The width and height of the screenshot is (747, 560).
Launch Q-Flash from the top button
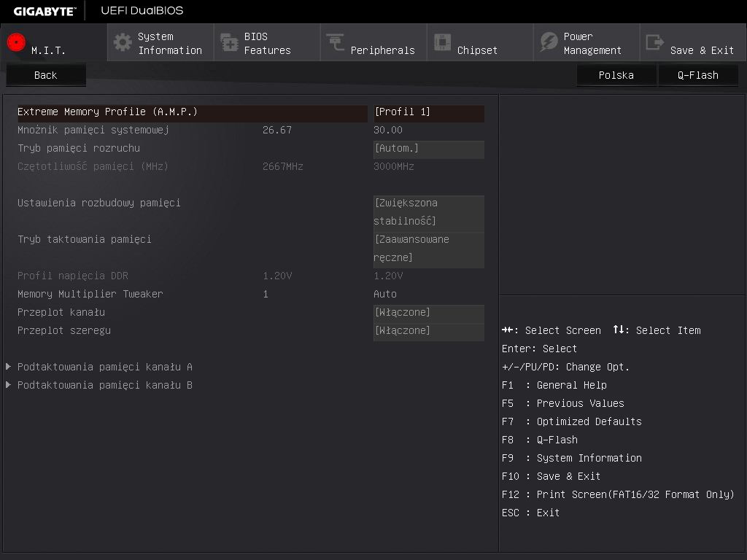[x=697, y=75]
